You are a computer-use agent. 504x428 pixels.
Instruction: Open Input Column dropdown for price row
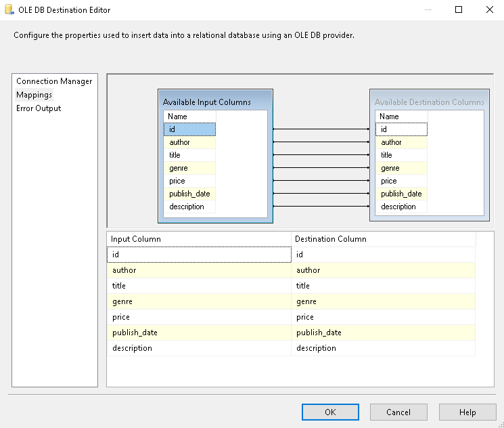[x=199, y=317]
